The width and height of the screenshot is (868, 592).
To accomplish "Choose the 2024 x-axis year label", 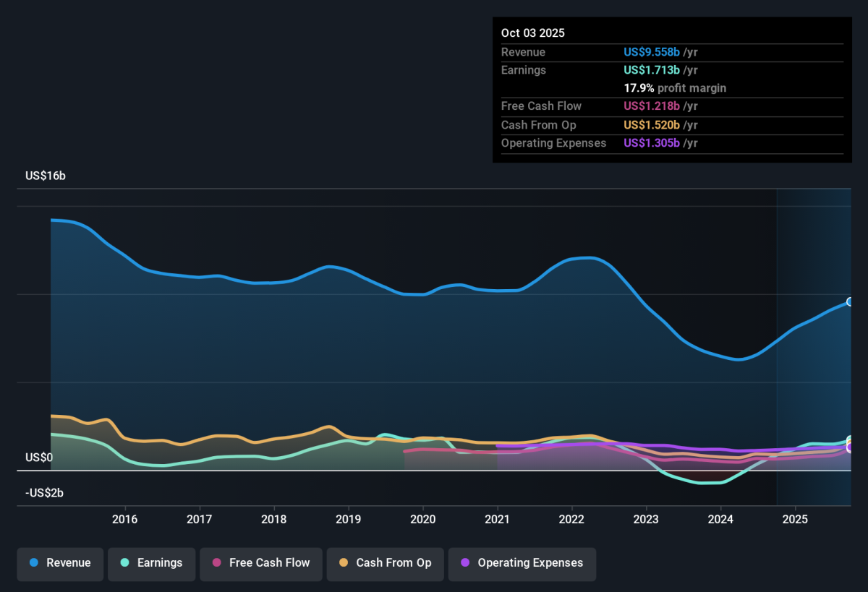I will pyautogui.click(x=720, y=519).
